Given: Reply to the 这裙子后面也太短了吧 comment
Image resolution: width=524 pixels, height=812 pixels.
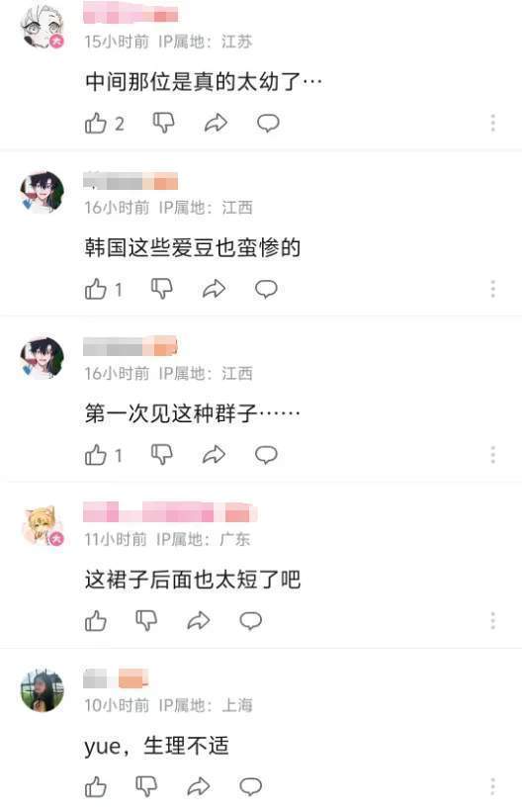Looking at the screenshot, I should 250,620.
